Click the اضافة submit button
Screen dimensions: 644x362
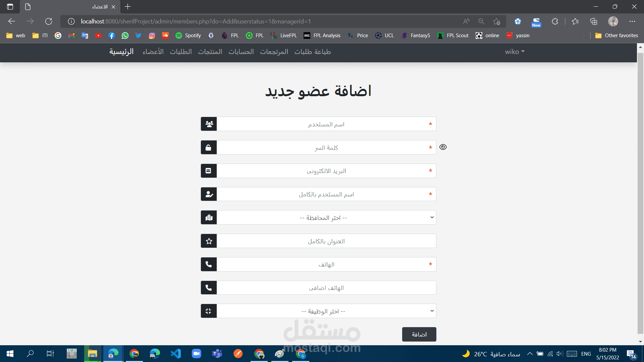point(419,334)
